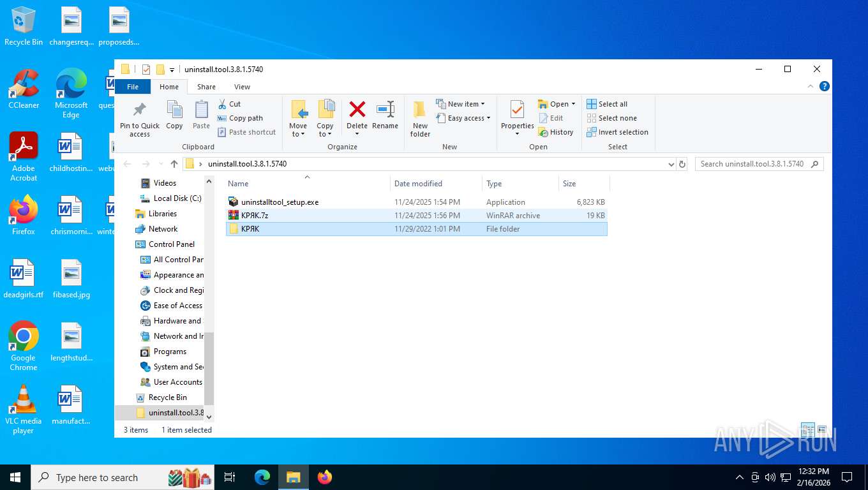868x490 pixels.
Task: Open the ribbon Open dropdown
Action: click(x=557, y=104)
